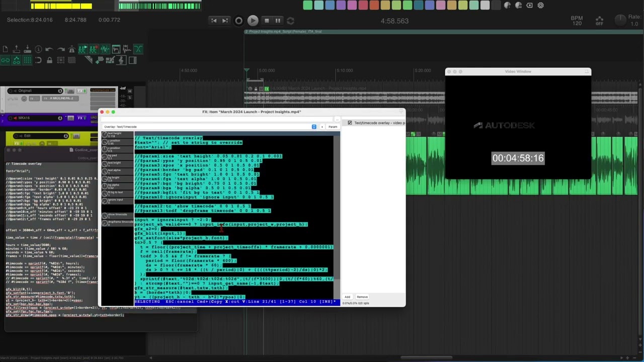Viewport: 644px width, 362px height.
Task: Toggle the padlock locking icon
Action: (49, 60)
